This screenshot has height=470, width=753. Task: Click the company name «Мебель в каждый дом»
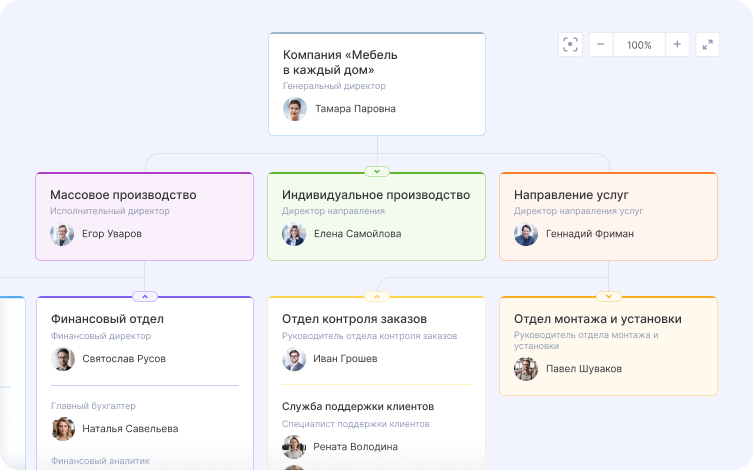340,62
